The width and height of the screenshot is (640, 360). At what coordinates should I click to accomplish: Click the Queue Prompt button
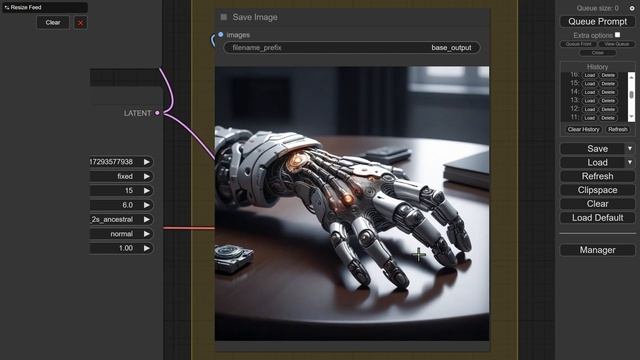pyautogui.click(x=598, y=22)
